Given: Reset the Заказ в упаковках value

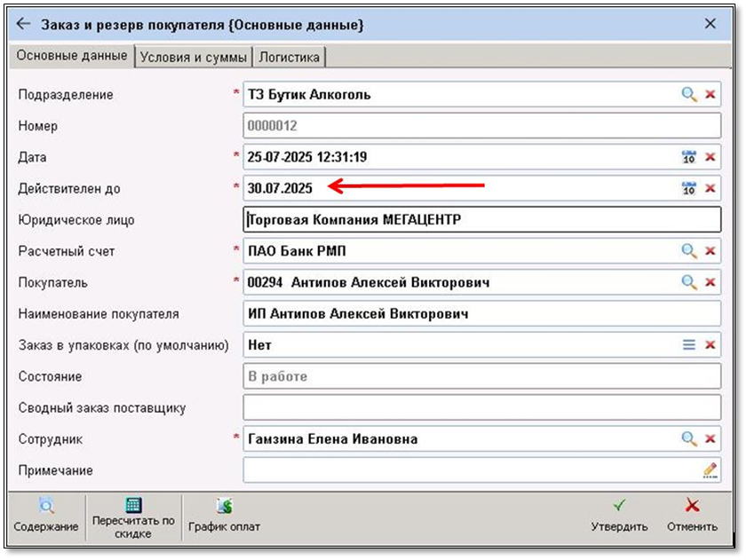Looking at the screenshot, I should click(711, 345).
